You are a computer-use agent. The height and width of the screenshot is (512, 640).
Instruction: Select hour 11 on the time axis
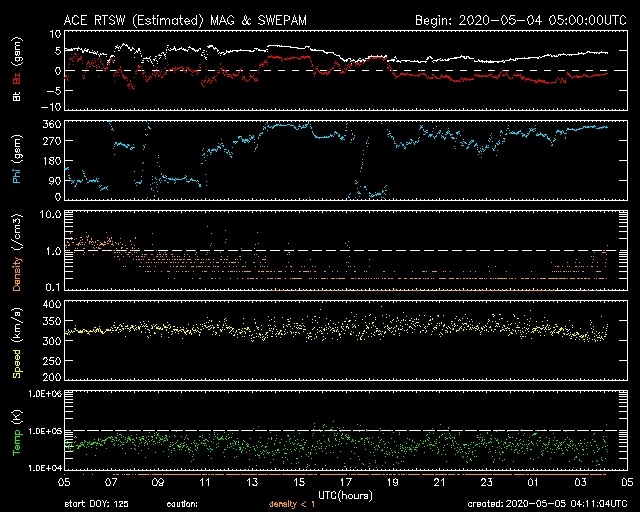point(205,482)
